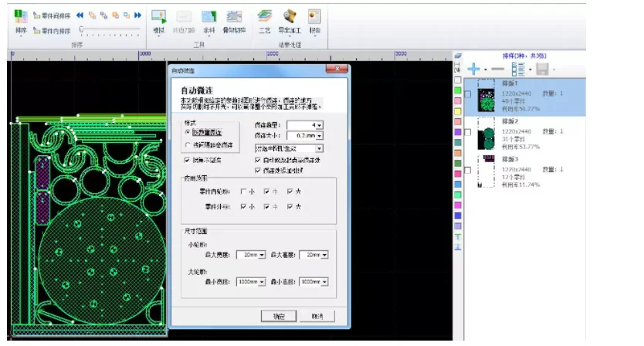Viewport: 644px width, 346px height.
Task: Select the 排版3 layout thumbnail
Action: (x=486, y=171)
